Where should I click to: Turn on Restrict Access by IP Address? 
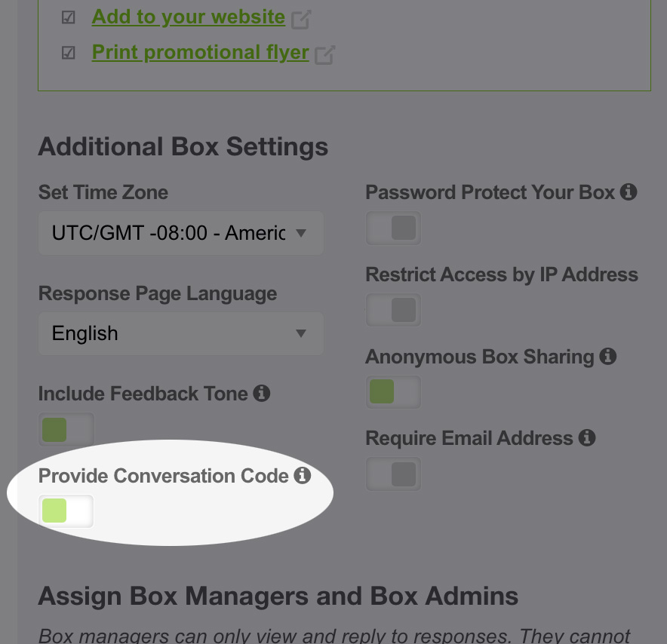393,310
